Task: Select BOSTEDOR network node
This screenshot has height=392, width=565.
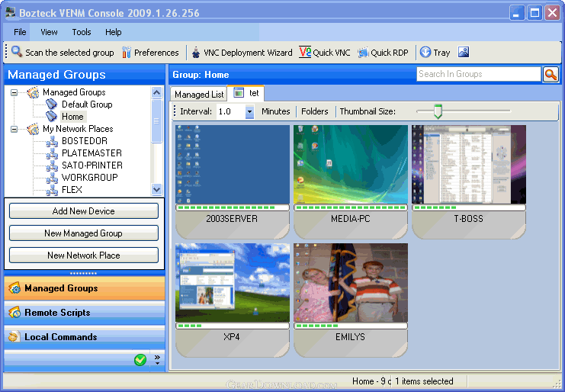Action: coord(85,141)
